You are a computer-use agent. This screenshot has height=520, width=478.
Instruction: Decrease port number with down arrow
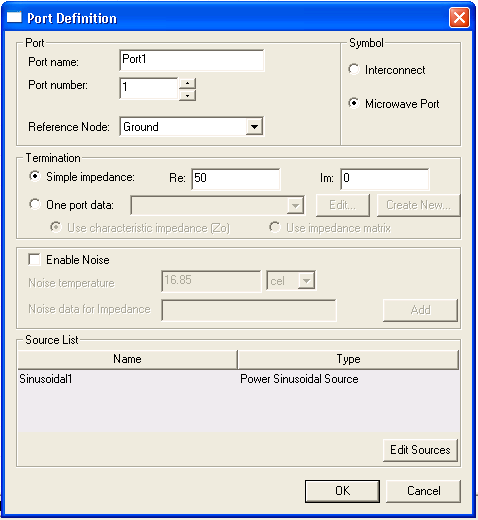(187, 95)
